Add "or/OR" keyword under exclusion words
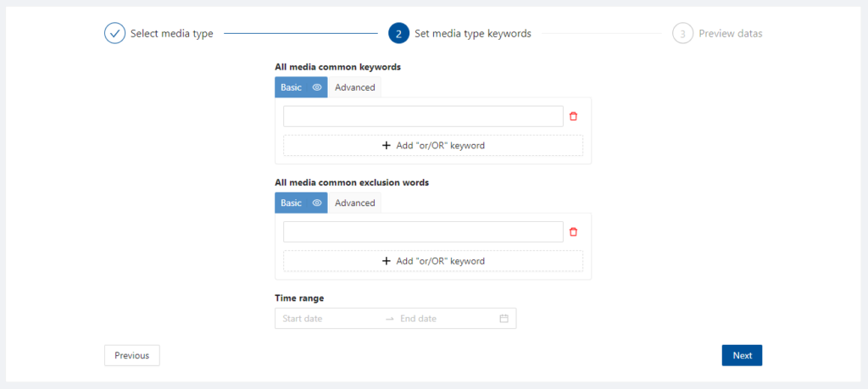Image resolution: width=868 pixels, height=389 pixels. click(x=433, y=261)
